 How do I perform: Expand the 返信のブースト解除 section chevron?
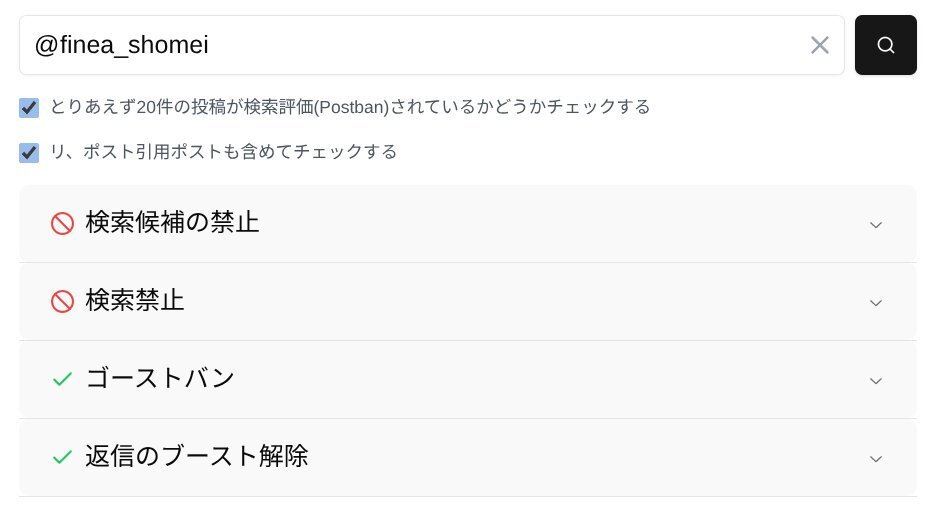click(876, 458)
